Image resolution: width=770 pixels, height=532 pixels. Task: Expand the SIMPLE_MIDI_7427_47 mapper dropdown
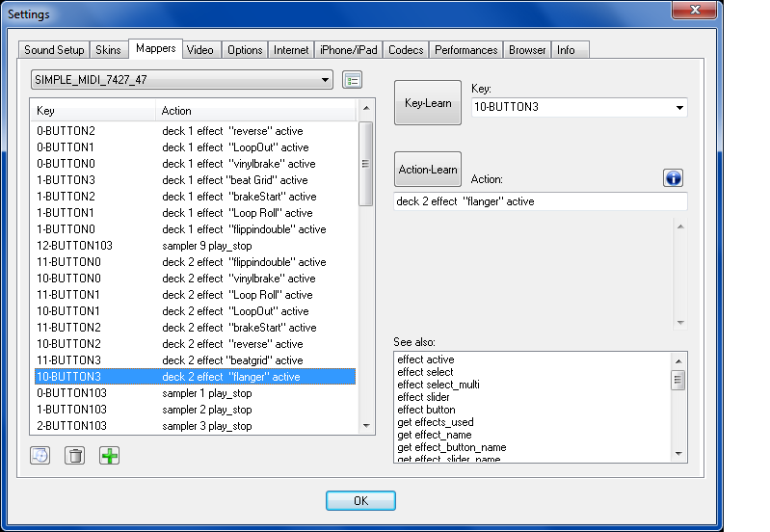point(326,80)
